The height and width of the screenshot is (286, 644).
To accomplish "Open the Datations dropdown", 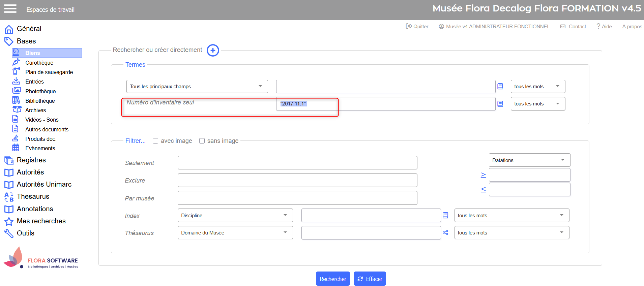I will [529, 160].
